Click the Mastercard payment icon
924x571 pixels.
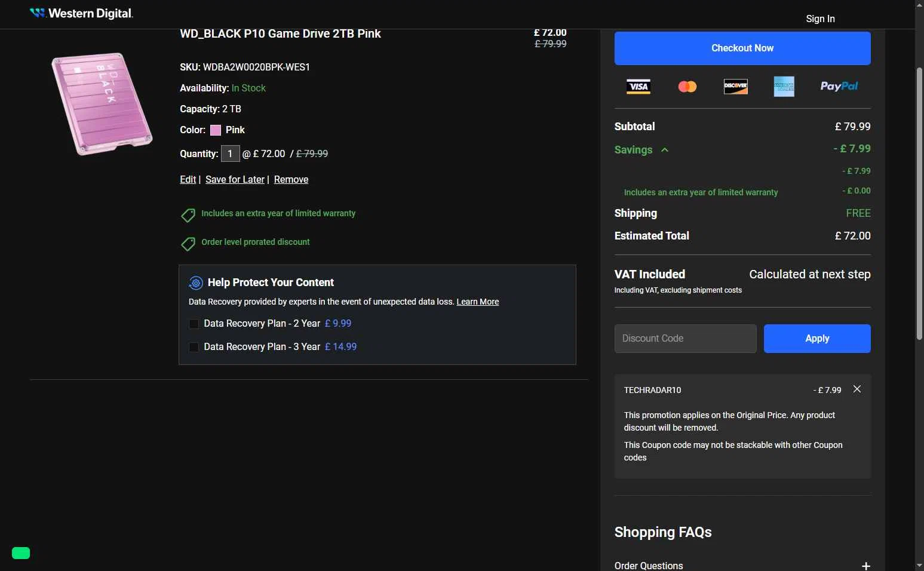click(x=687, y=87)
